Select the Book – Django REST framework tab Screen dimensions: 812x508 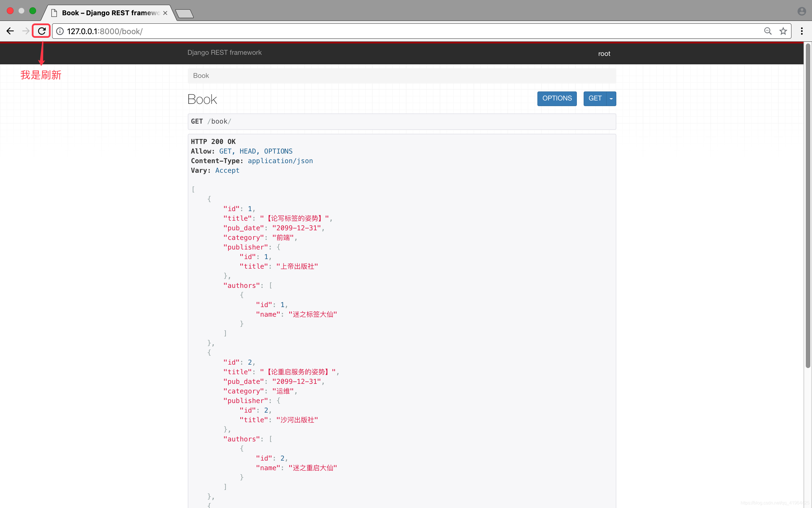point(109,13)
